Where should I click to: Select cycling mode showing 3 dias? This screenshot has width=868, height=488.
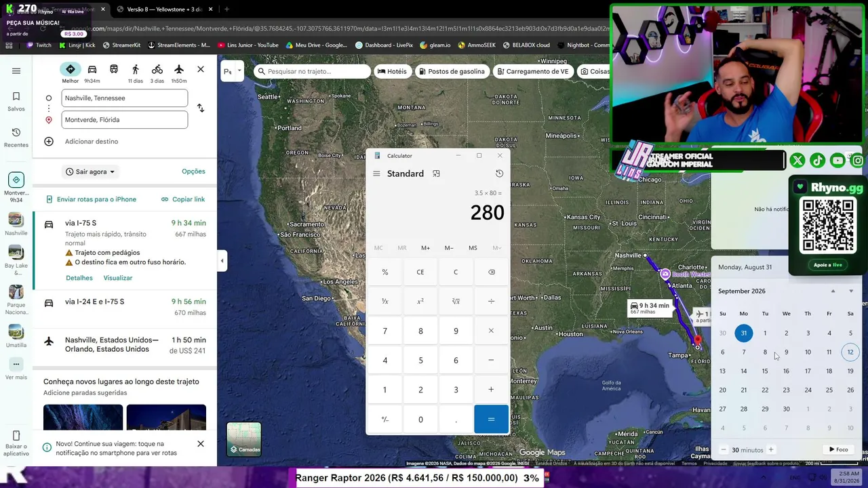pos(157,73)
